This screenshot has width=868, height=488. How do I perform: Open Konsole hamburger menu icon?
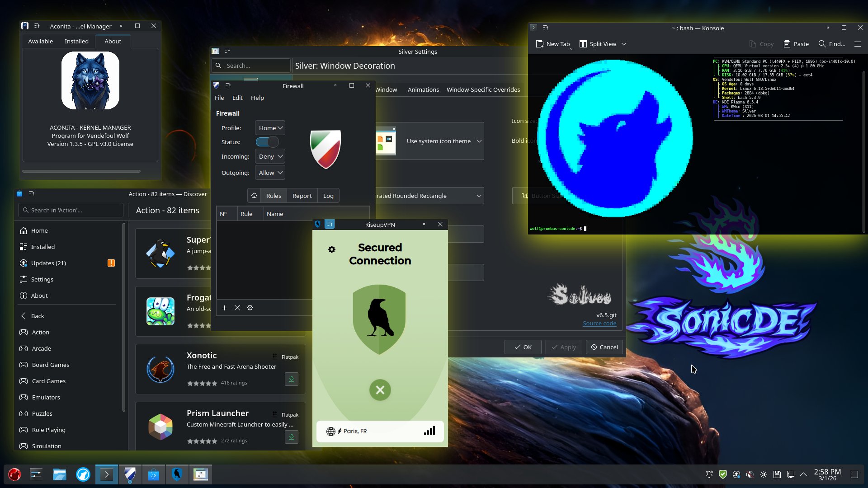pos(858,44)
